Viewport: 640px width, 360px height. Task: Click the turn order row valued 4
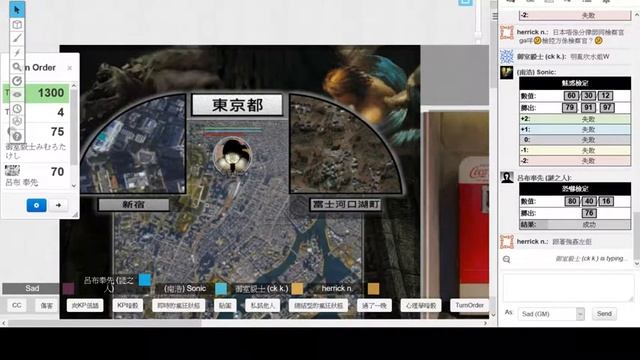pyautogui.click(x=36, y=112)
